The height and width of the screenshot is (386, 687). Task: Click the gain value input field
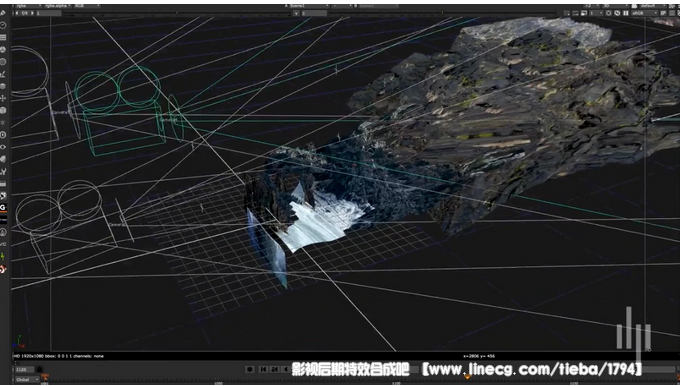pyautogui.click(x=48, y=14)
